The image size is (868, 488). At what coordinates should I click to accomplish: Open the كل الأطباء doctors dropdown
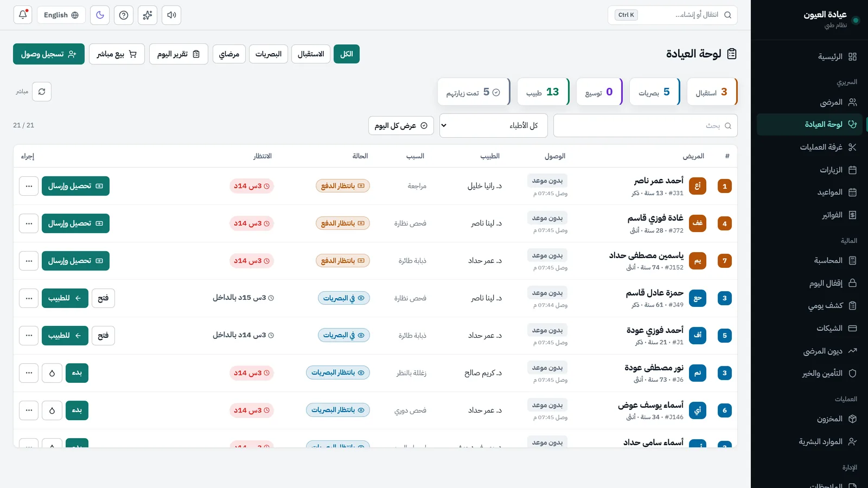coord(494,125)
